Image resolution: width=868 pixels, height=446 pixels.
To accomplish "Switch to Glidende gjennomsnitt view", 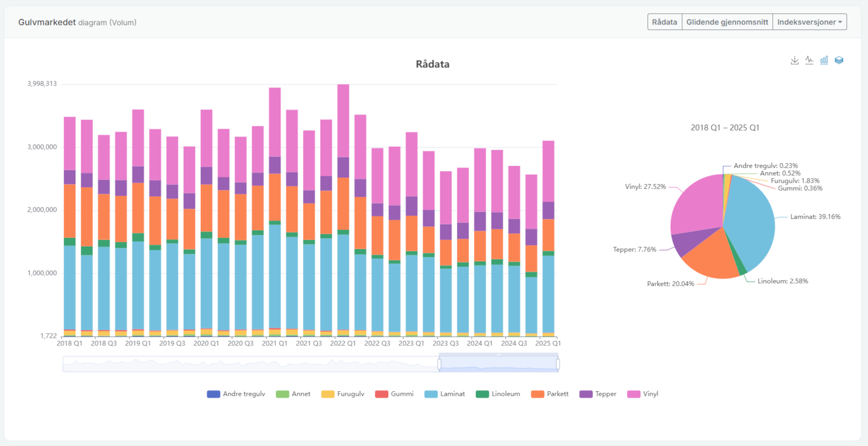I will click(x=727, y=22).
